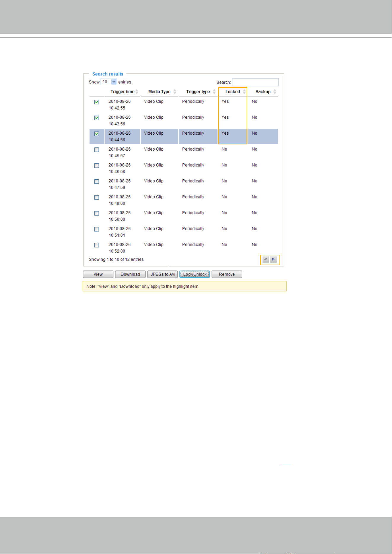The height and width of the screenshot is (554, 392).
Task: Click Backup No in the 10:51:01 row
Action: pos(254,229)
